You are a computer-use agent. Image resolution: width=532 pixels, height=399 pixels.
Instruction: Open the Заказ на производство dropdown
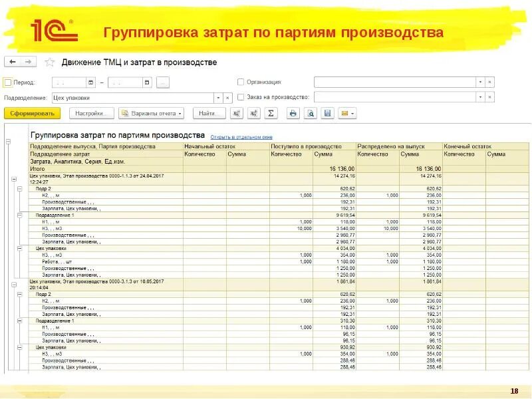[480, 97]
